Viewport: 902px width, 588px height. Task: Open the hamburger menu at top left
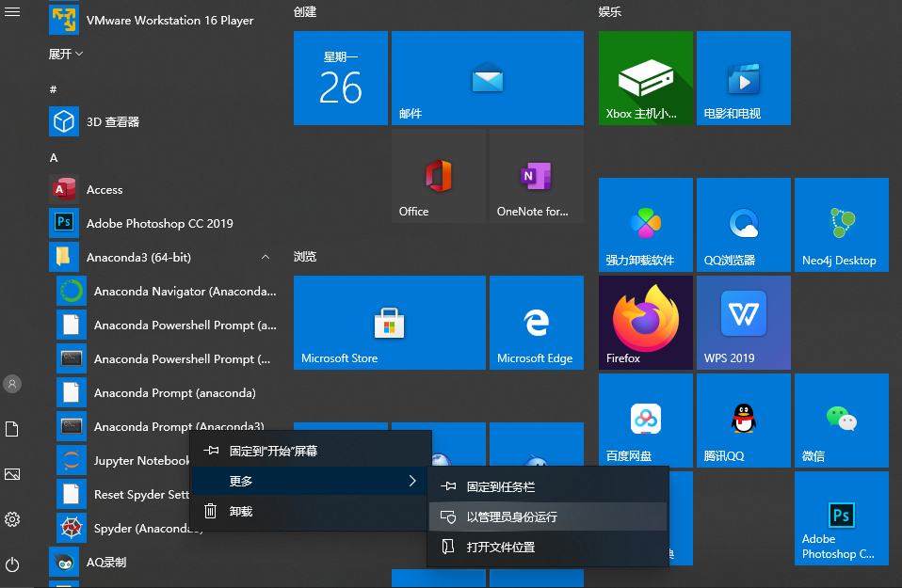pyautogui.click(x=12, y=11)
